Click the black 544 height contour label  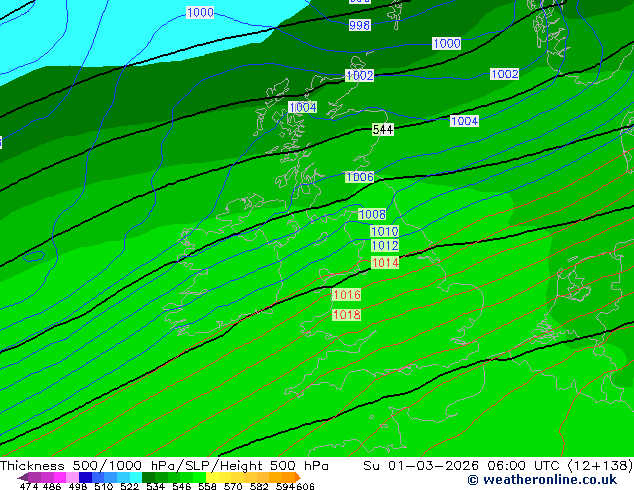[383, 129]
